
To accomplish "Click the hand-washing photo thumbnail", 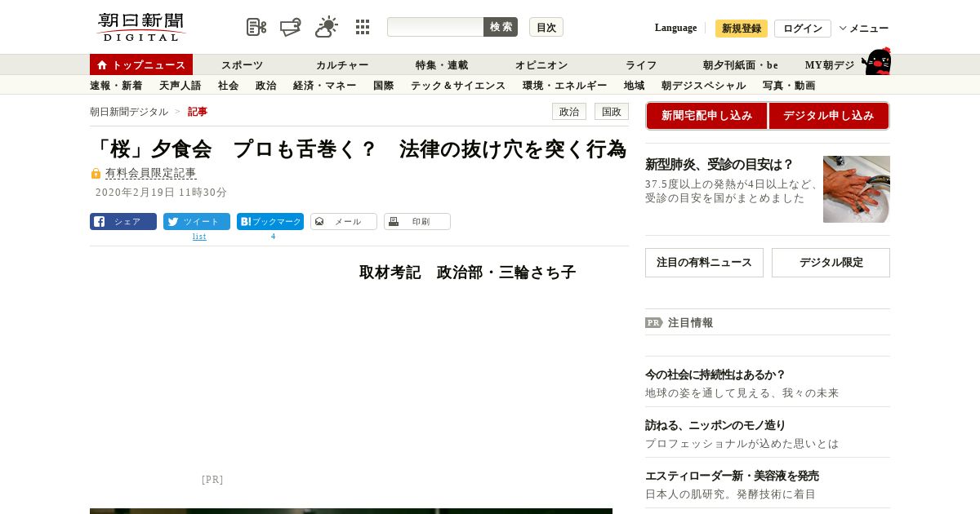I will [857, 189].
